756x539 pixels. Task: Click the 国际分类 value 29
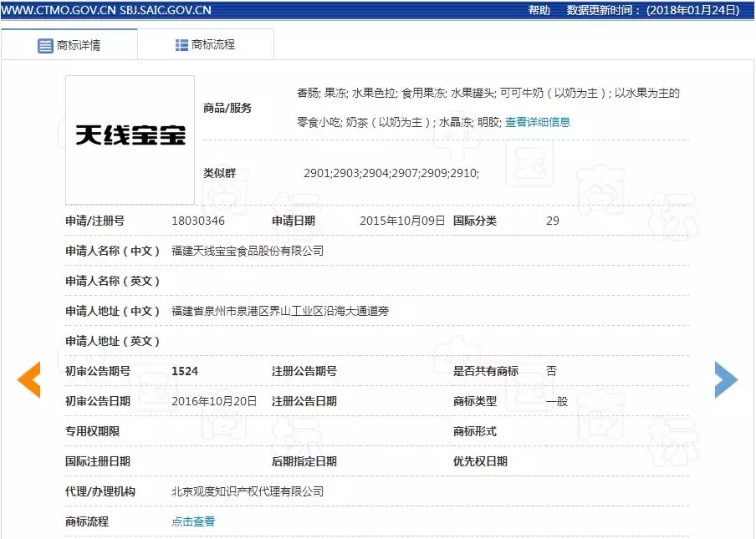[x=553, y=221]
